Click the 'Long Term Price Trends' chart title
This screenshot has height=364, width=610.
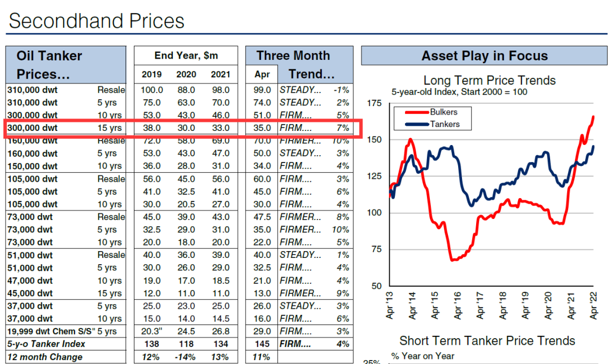pyautogui.click(x=489, y=80)
